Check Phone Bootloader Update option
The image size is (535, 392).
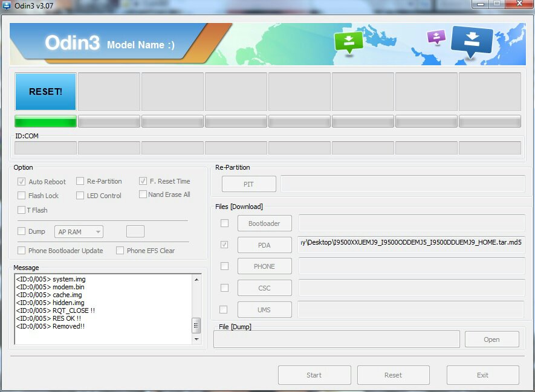tap(22, 251)
